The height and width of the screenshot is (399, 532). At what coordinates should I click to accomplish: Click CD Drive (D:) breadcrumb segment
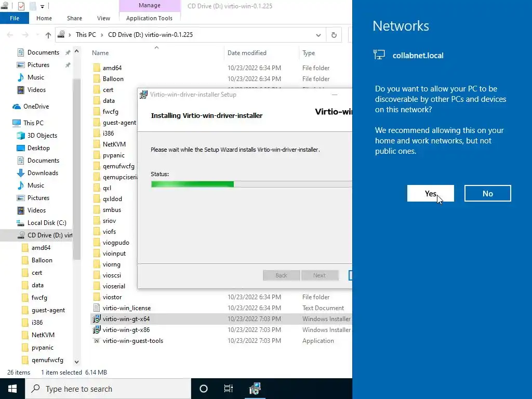(x=150, y=35)
